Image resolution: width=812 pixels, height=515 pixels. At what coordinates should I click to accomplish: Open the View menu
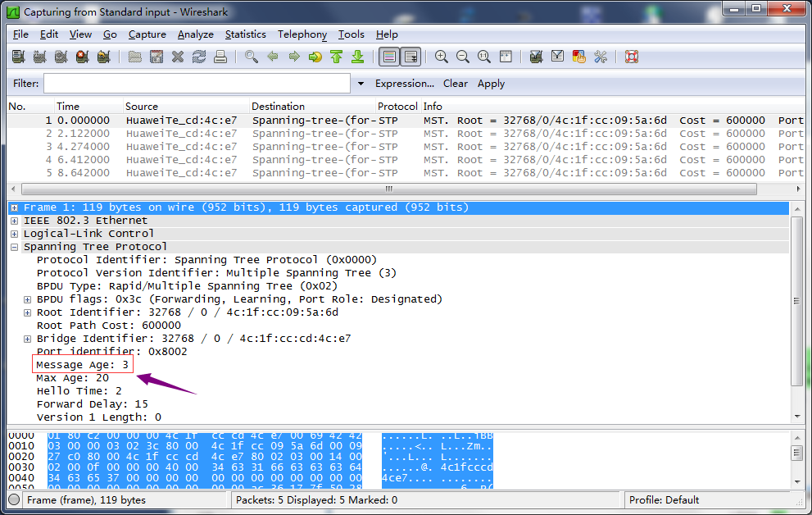pos(80,34)
